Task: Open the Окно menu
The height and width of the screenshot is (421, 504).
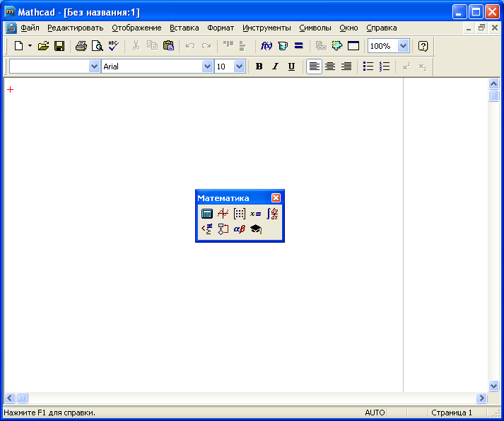Action: pyautogui.click(x=348, y=28)
